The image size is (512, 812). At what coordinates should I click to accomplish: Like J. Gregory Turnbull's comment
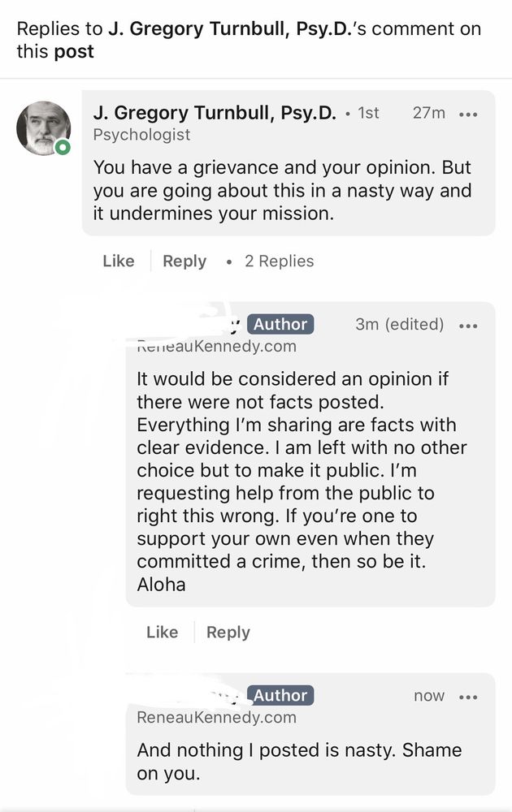(119, 261)
